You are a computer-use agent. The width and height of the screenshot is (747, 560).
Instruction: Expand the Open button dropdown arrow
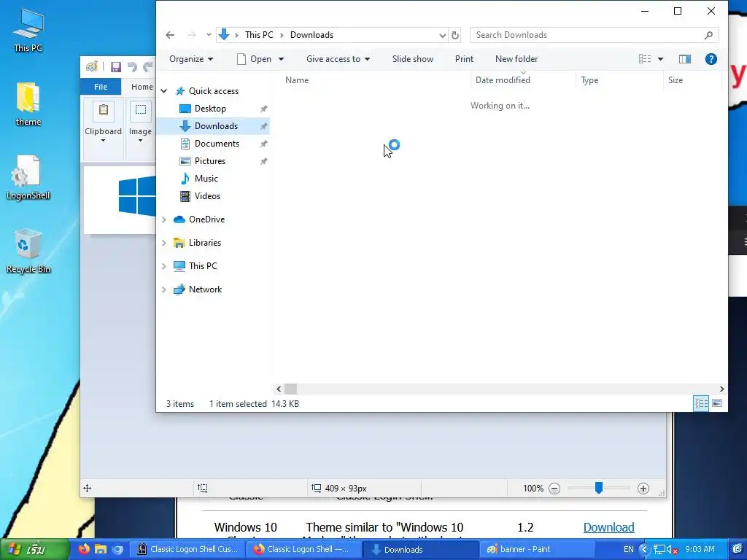coord(281,59)
